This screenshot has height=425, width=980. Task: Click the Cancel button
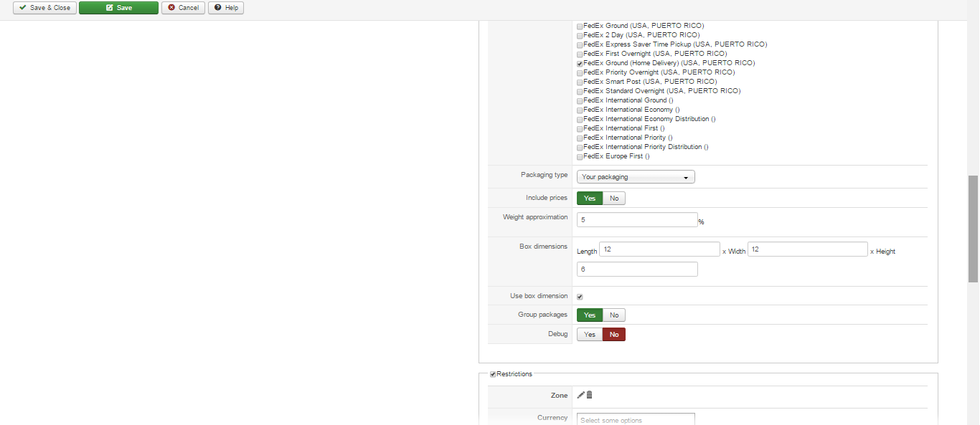pyautogui.click(x=183, y=8)
